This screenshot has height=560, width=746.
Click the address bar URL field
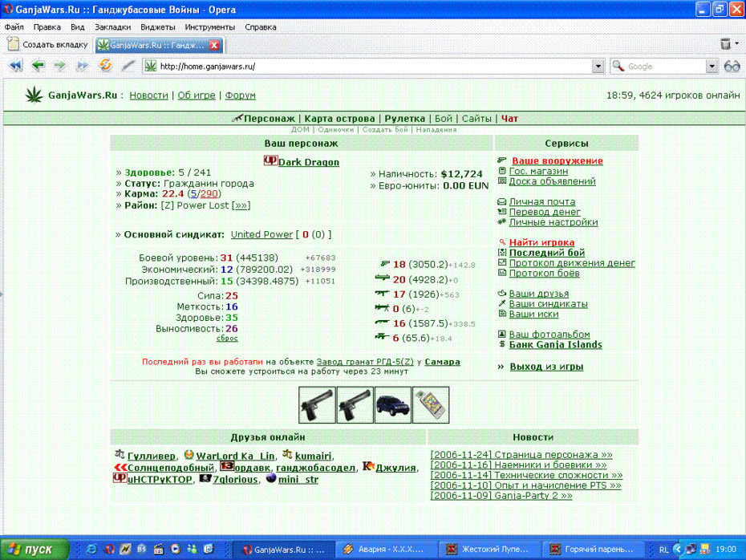[374, 67]
